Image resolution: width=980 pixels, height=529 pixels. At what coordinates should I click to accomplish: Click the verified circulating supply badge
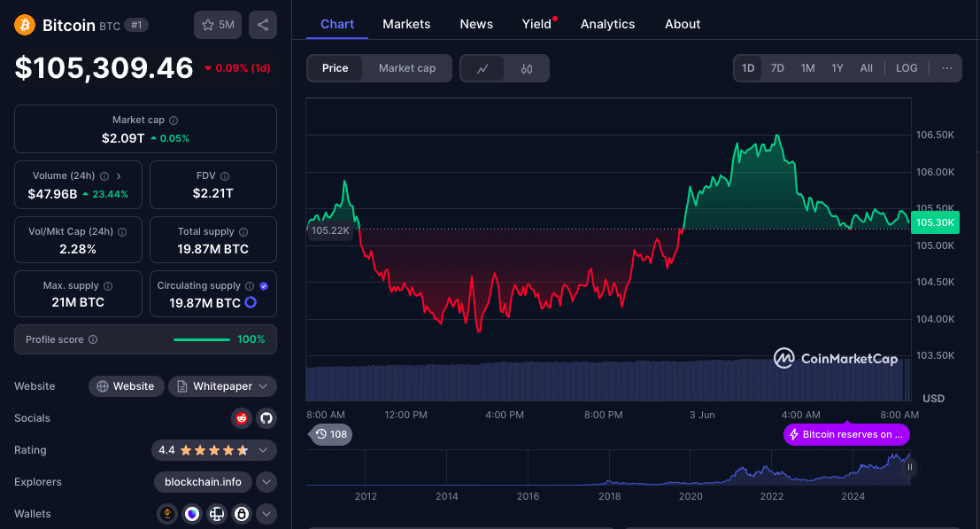(264, 285)
